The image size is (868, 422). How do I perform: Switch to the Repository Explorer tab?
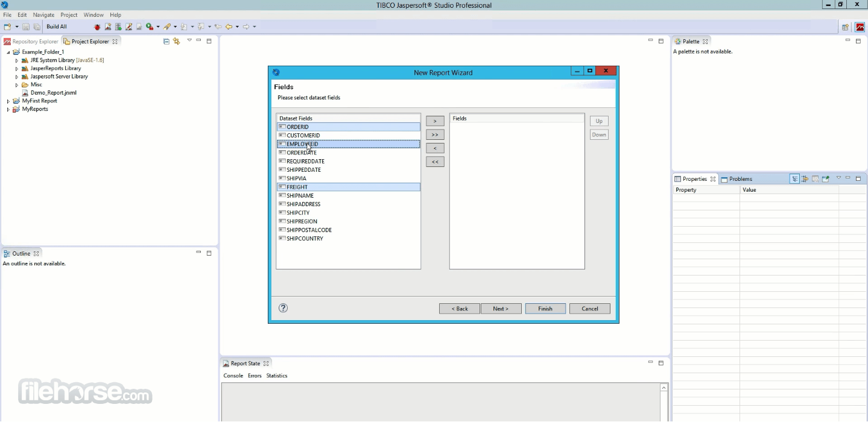coord(31,42)
